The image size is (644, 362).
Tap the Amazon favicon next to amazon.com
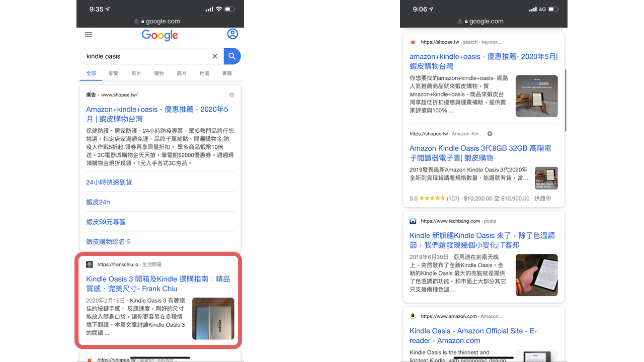[413, 316]
